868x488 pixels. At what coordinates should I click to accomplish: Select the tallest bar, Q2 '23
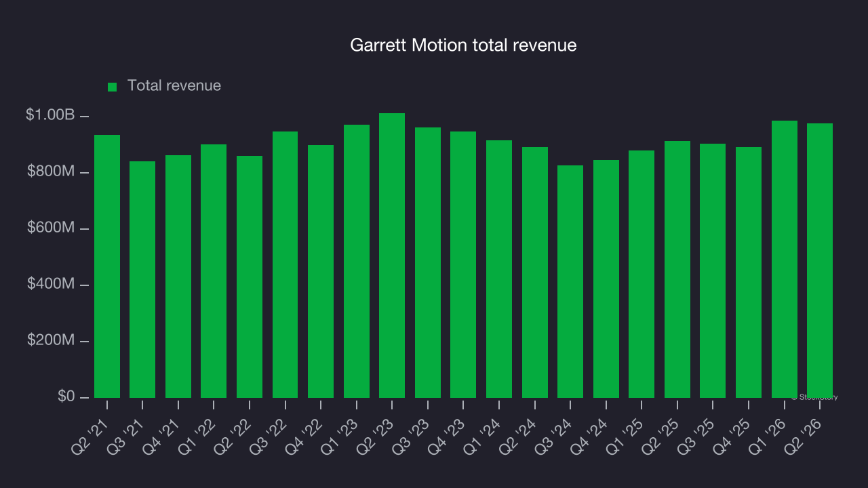point(392,256)
